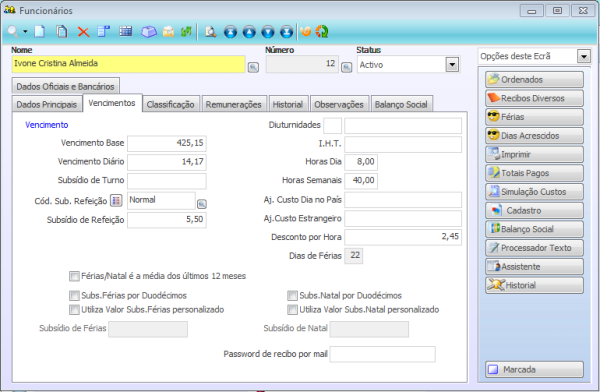Enable Subs.Natal por Duodécimos checkbox

pyautogui.click(x=292, y=296)
